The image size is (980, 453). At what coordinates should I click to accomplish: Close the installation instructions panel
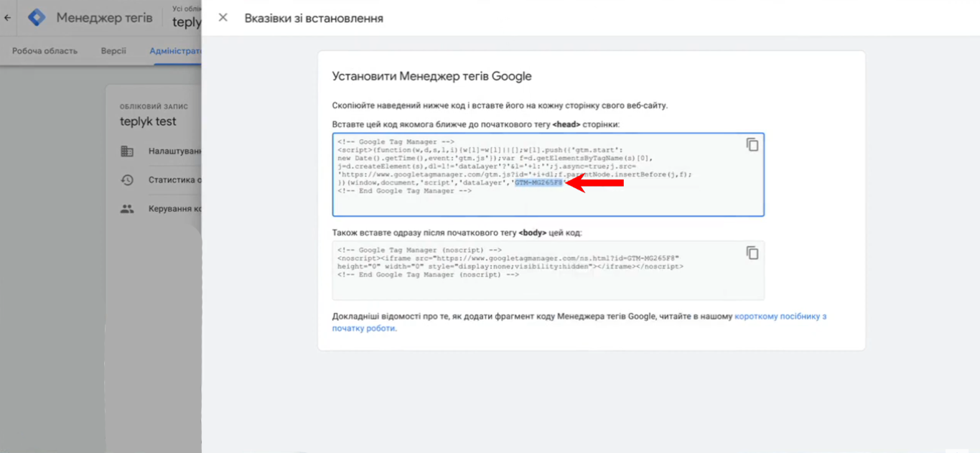(x=223, y=17)
